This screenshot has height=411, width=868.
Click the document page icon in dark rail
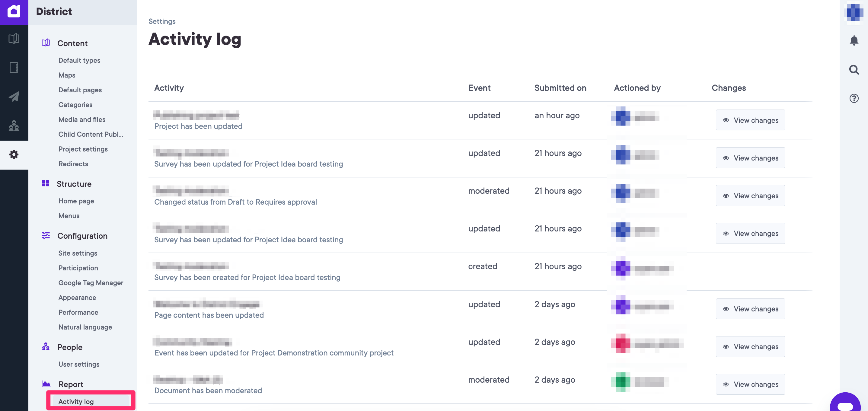(x=14, y=68)
